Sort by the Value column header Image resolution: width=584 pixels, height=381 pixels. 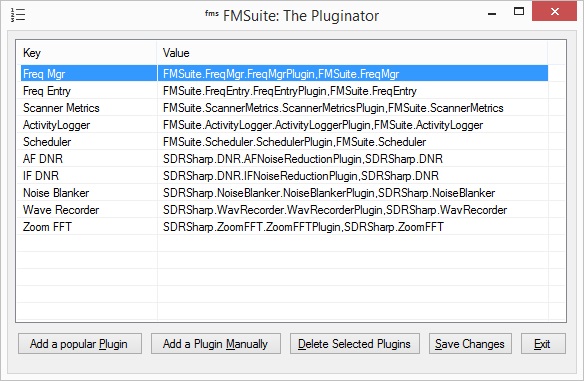[352, 53]
